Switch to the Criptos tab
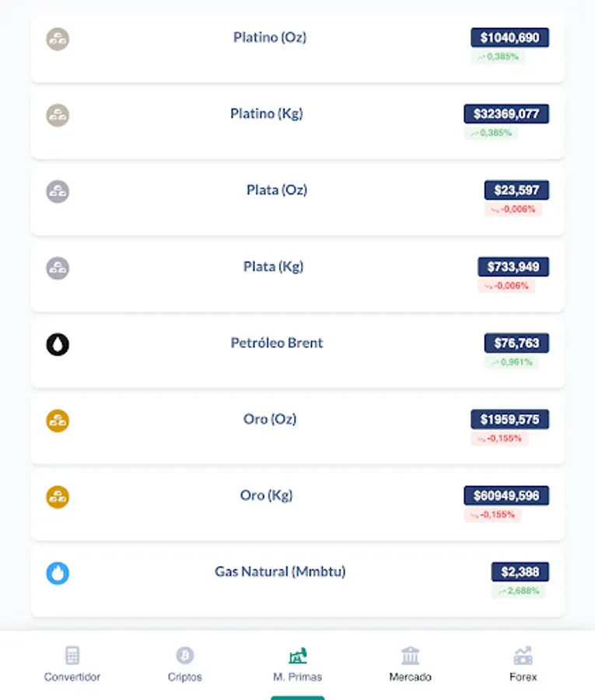 coord(184,664)
